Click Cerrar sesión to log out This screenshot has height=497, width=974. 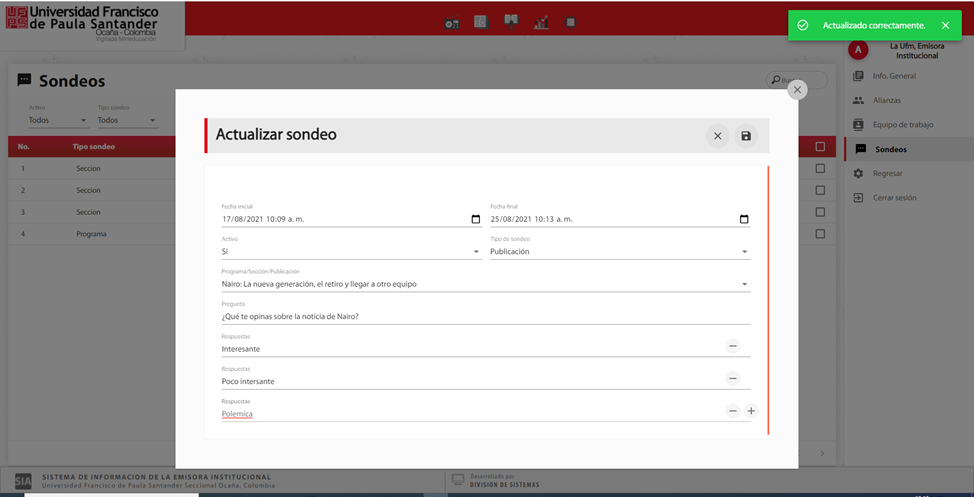click(893, 198)
